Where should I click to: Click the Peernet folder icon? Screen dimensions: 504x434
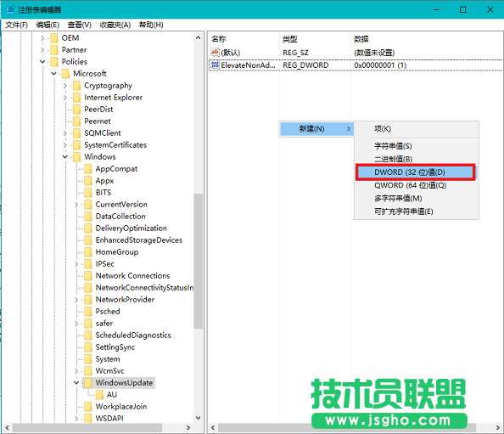tap(77, 121)
